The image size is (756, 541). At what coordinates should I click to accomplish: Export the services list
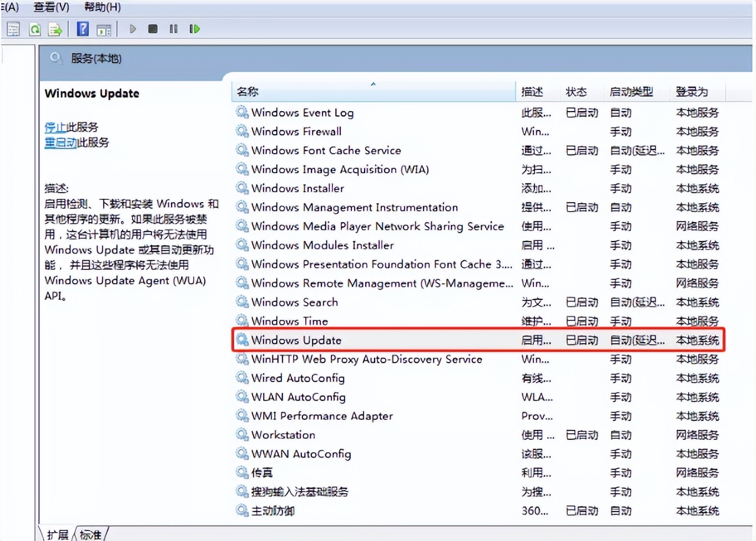[55, 29]
